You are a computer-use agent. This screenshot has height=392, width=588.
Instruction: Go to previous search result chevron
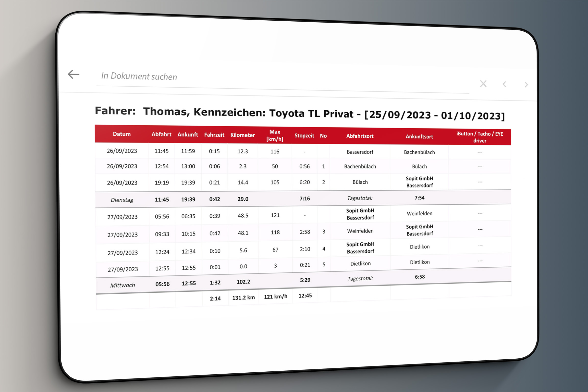[x=504, y=84]
